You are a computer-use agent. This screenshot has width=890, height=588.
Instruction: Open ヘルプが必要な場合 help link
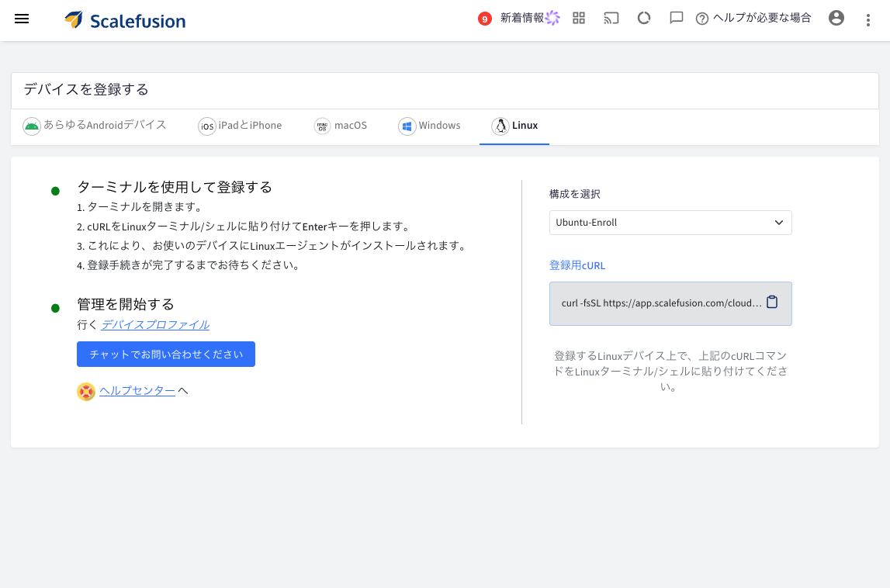click(x=762, y=18)
